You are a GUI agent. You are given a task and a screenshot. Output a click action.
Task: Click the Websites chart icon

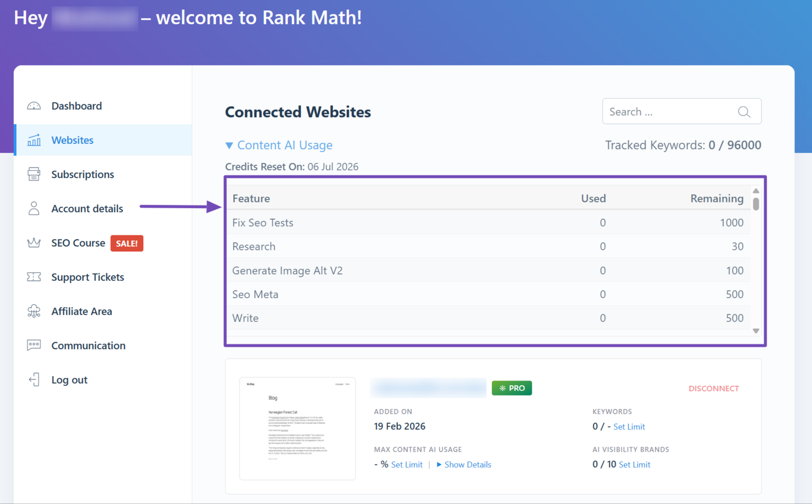(34, 140)
